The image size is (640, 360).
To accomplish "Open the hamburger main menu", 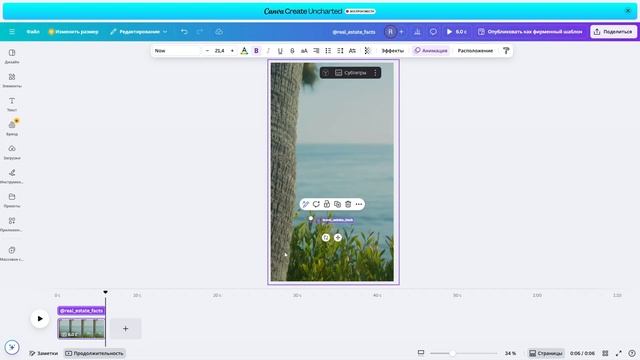I will pos(12,32).
